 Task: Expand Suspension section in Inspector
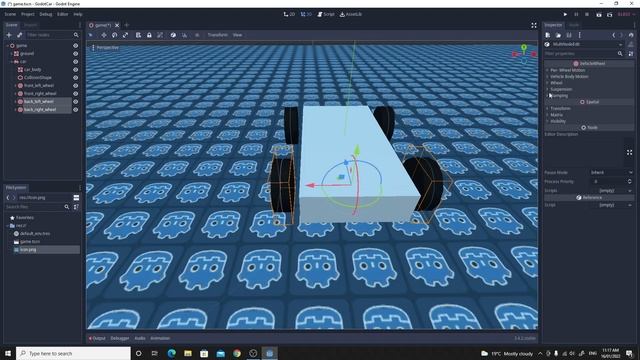point(589,89)
